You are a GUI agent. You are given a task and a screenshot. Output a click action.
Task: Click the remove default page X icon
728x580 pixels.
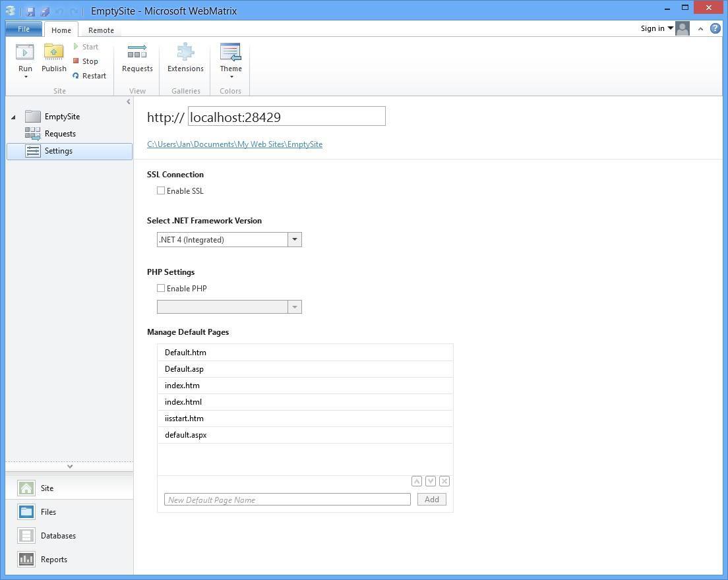[x=444, y=481]
